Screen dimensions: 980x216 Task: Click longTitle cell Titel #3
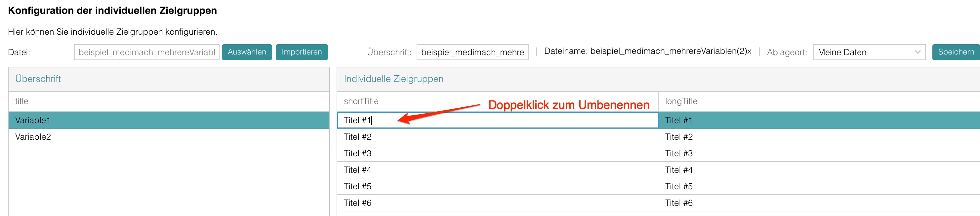818,153
